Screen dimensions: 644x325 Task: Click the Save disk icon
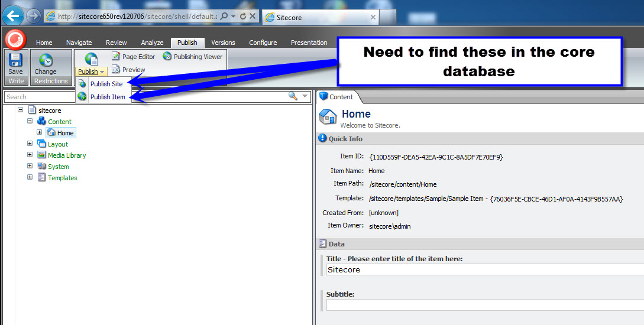click(16, 61)
